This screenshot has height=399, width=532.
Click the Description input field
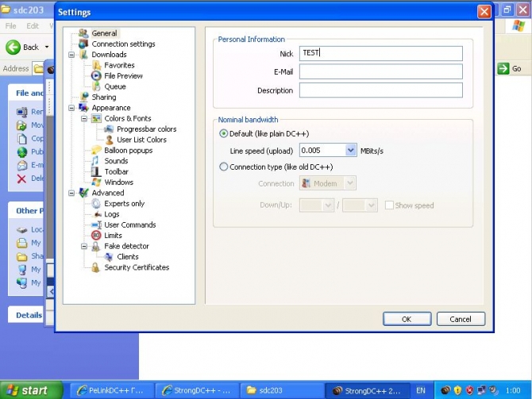(x=380, y=90)
